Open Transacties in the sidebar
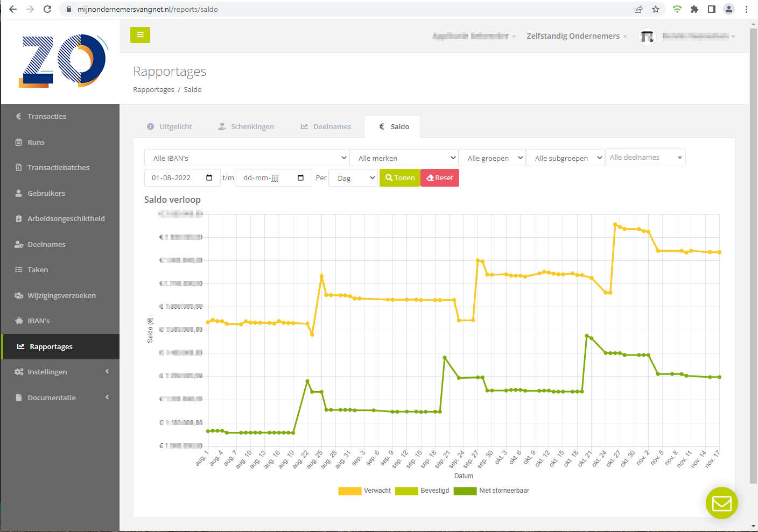758x532 pixels. (47, 117)
